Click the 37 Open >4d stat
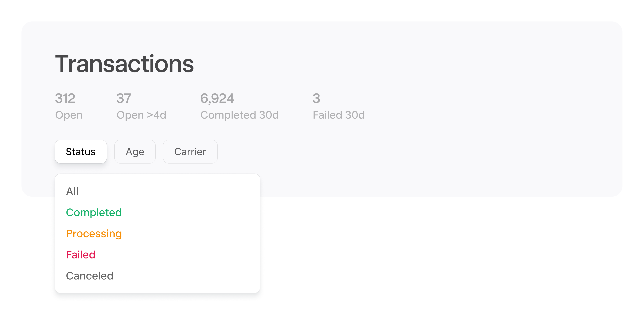Viewport: 644px width, 318px height. pos(141,106)
